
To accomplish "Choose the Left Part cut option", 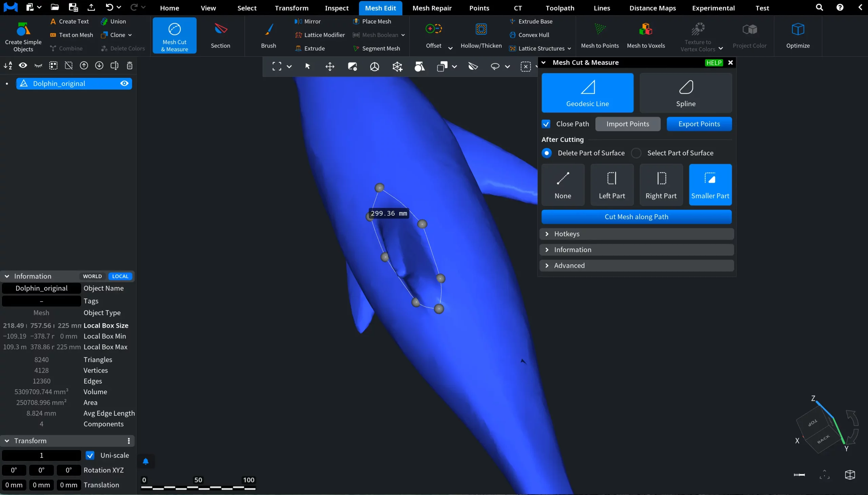I will [612, 185].
